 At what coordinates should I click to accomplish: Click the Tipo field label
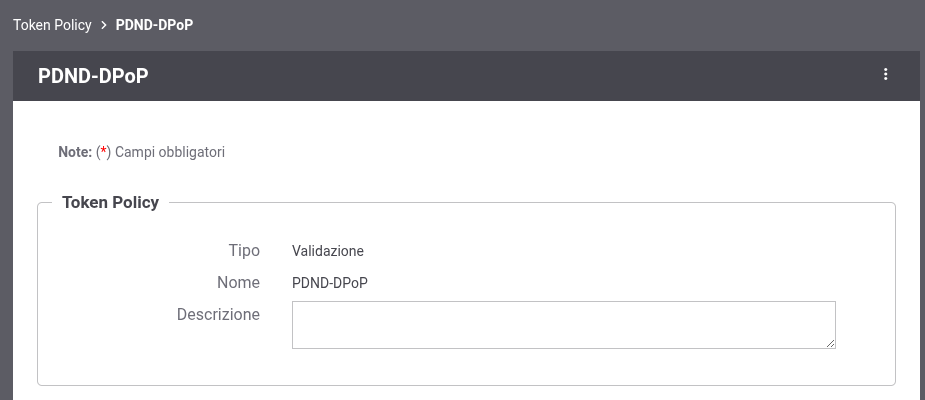243,250
